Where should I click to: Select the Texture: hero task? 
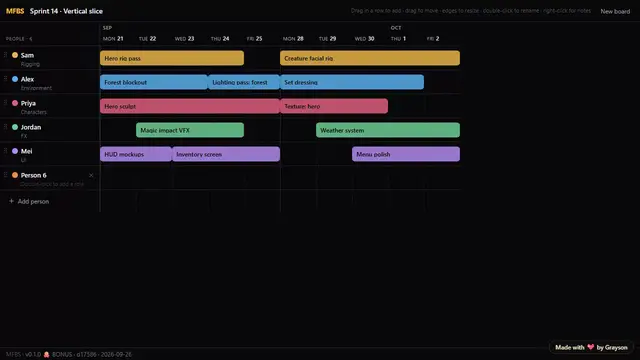(x=334, y=106)
